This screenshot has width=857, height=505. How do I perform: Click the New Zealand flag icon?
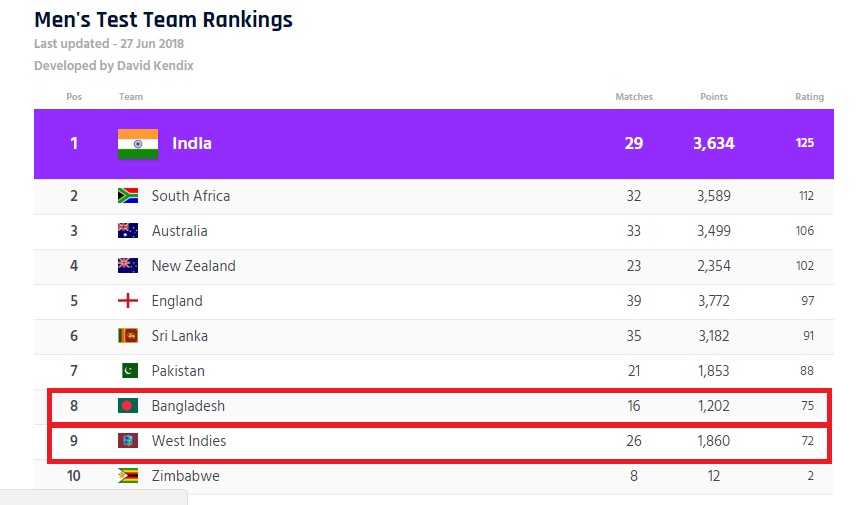127,266
